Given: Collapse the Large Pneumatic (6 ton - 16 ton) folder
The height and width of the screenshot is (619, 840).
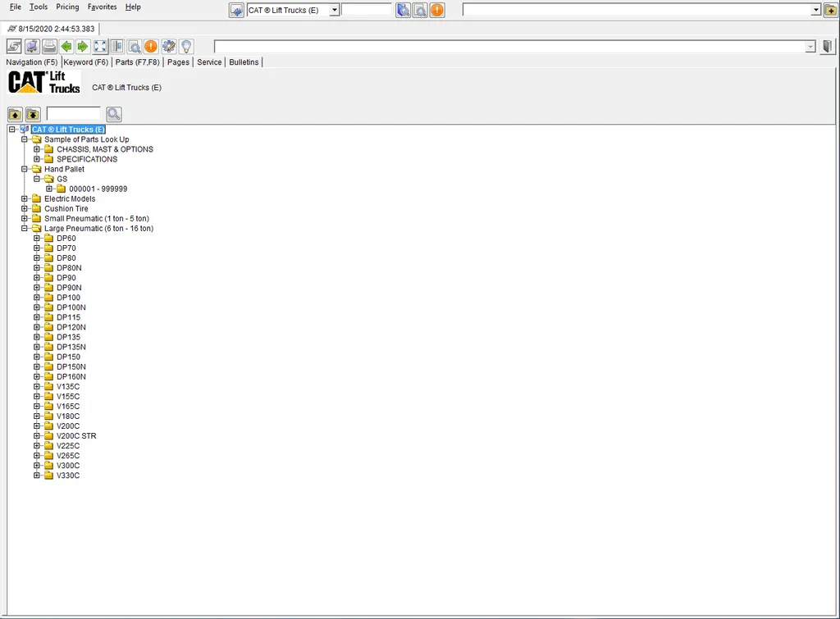Looking at the screenshot, I should [x=24, y=229].
